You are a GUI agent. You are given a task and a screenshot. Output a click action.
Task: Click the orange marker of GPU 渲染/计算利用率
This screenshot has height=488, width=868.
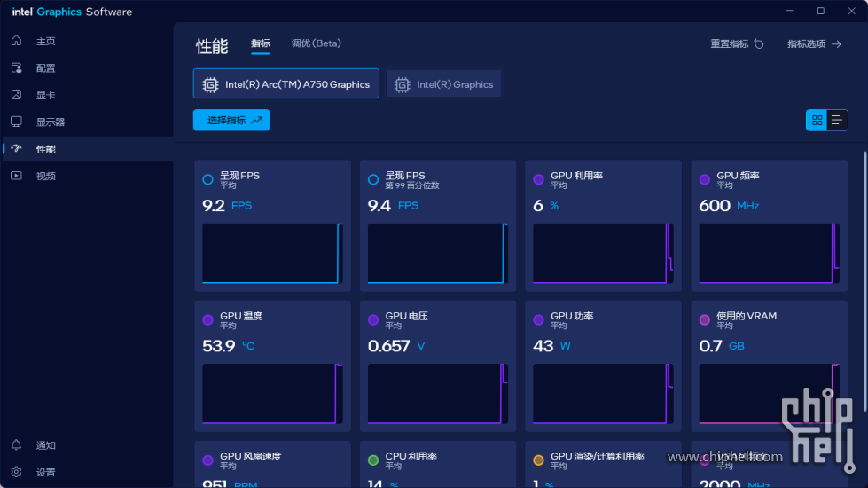[538, 460]
